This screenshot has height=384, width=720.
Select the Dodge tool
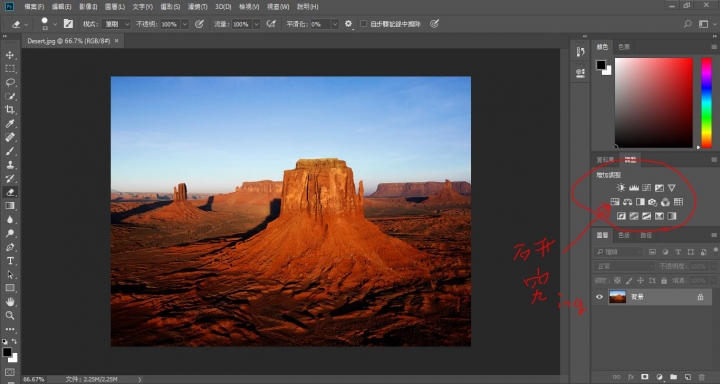coord(10,233)
